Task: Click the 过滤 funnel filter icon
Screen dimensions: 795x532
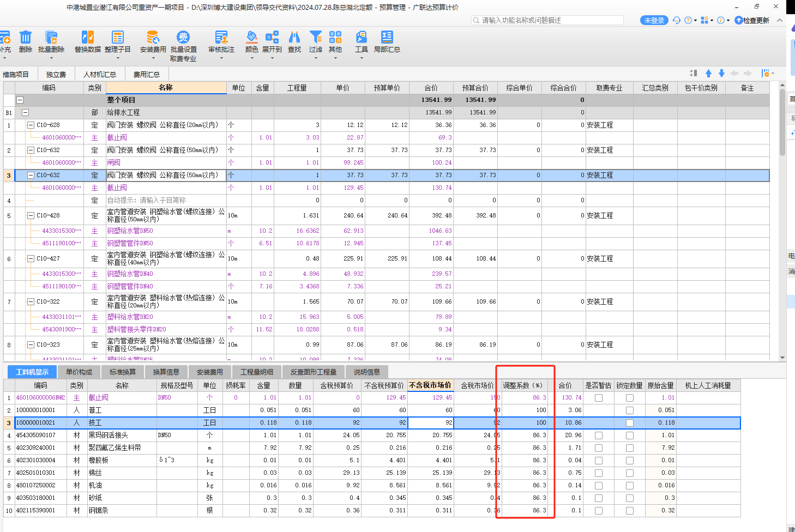Action: (x=316, y=37)
